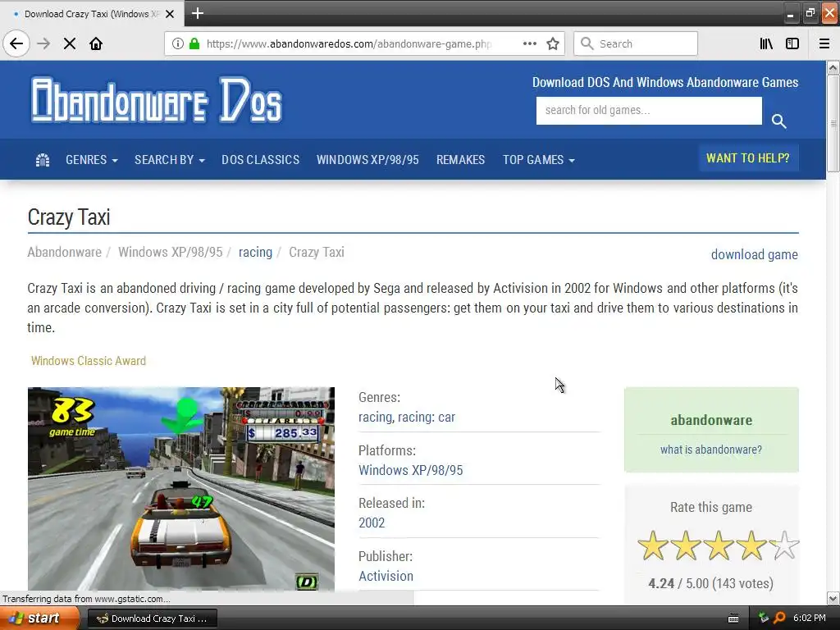
Task: Go back to the previous page
Action: point(16,43)
